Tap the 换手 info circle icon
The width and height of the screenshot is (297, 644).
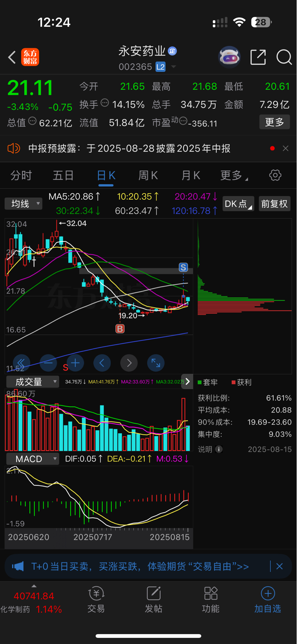coord(105,103)
